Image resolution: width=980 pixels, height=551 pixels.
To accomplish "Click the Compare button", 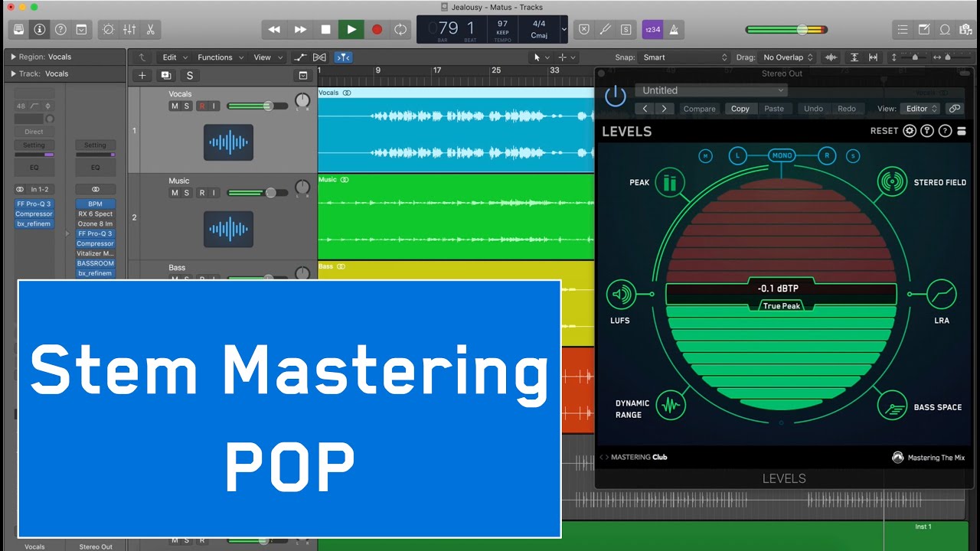I will click(699, 109).
